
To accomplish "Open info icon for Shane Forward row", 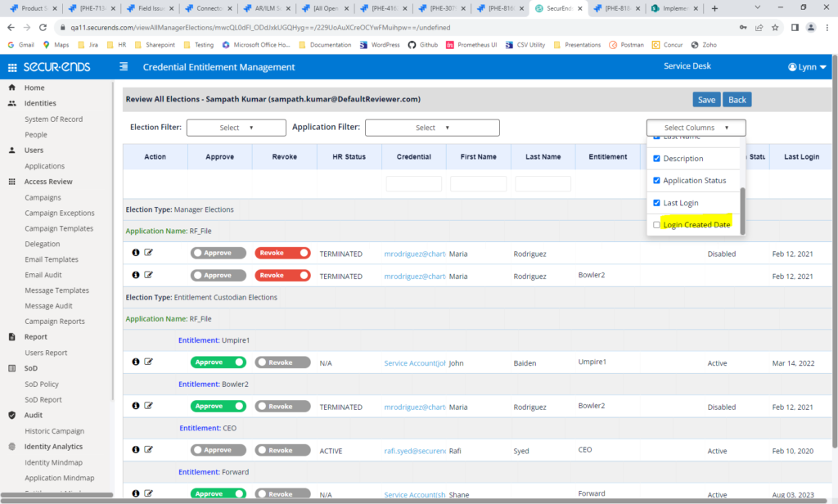I will coord(136,493).
